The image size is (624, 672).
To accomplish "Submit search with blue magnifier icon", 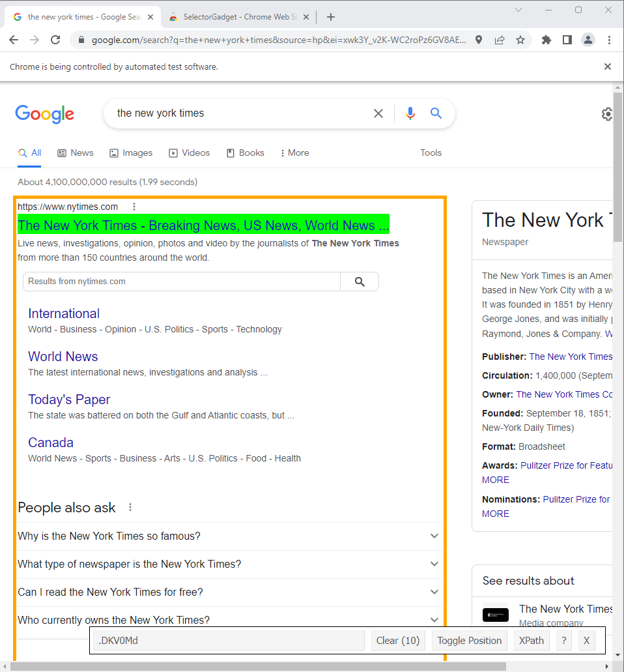I will [436, 113].
